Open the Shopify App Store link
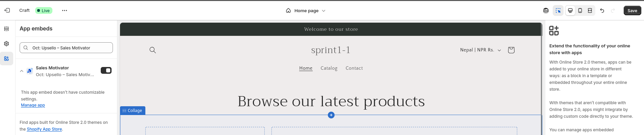 tap(44, 129)
